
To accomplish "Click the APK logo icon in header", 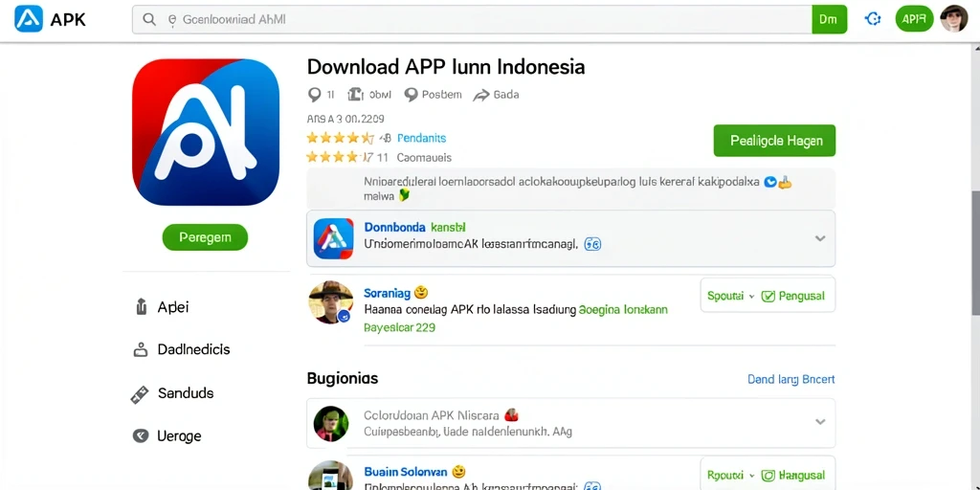I will pos(29,19).
